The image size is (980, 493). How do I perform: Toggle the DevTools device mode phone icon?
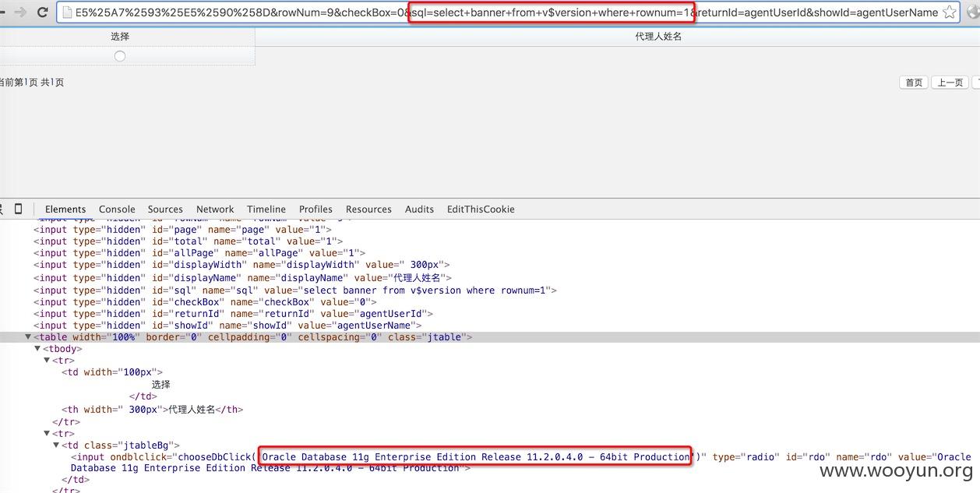pyautogui.click(x=19, y=209)
